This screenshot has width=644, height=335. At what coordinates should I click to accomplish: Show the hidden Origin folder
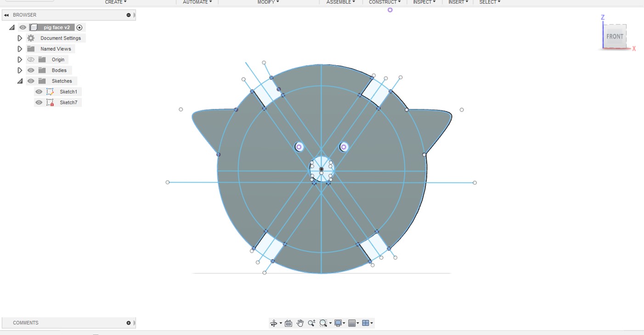pyautogui.click(x=31, y=60)
